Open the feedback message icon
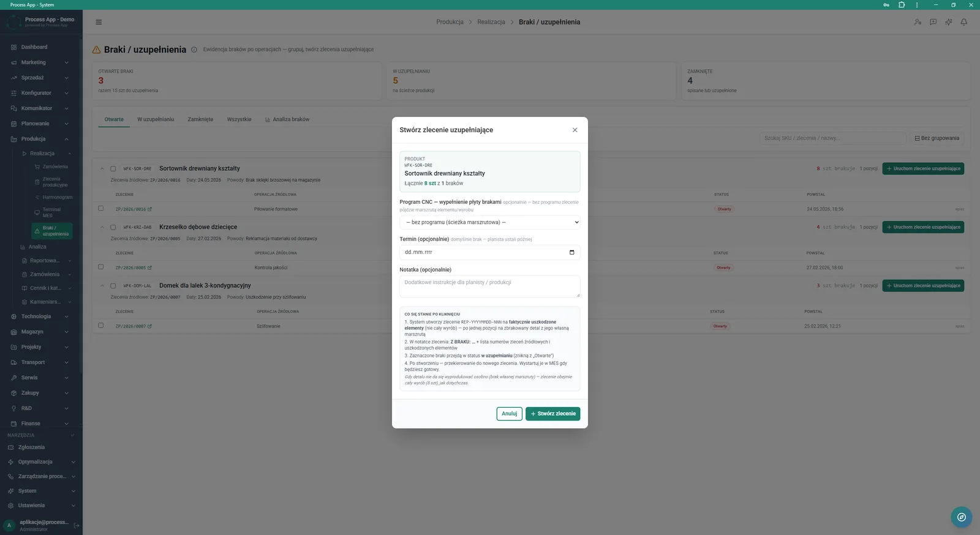980x535 pixels. tap(933, 22)
